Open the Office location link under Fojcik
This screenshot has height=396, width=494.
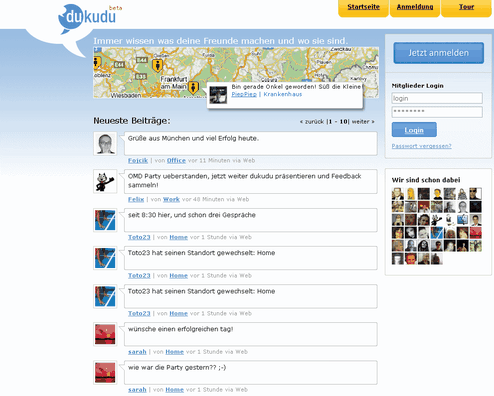(x=176, y=161)
